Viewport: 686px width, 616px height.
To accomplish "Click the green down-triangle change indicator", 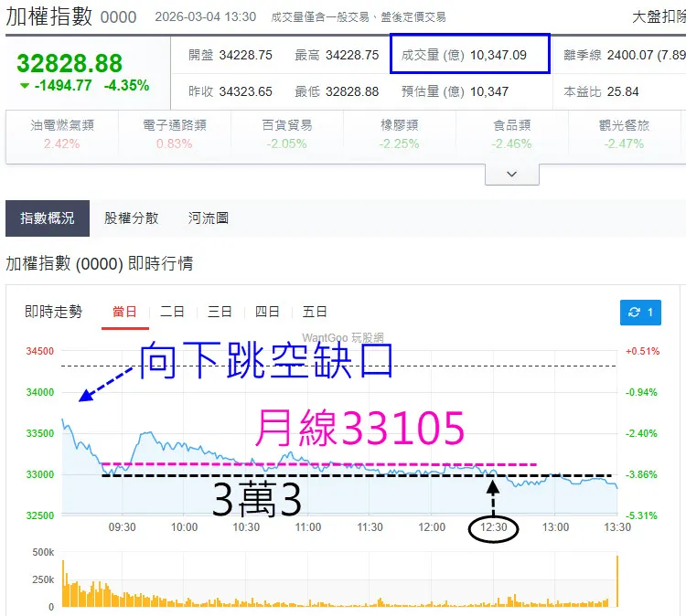I will tap(25, 86).
